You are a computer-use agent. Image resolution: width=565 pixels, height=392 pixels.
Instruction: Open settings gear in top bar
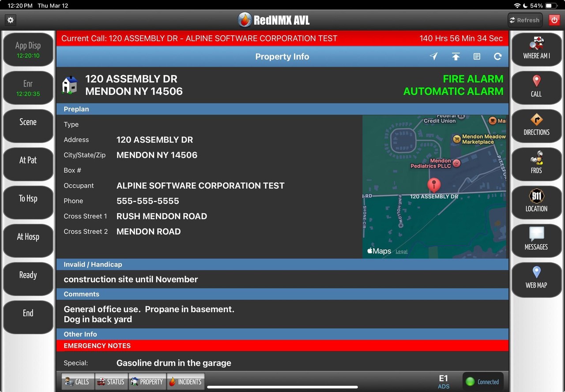(x=11, y=20)
